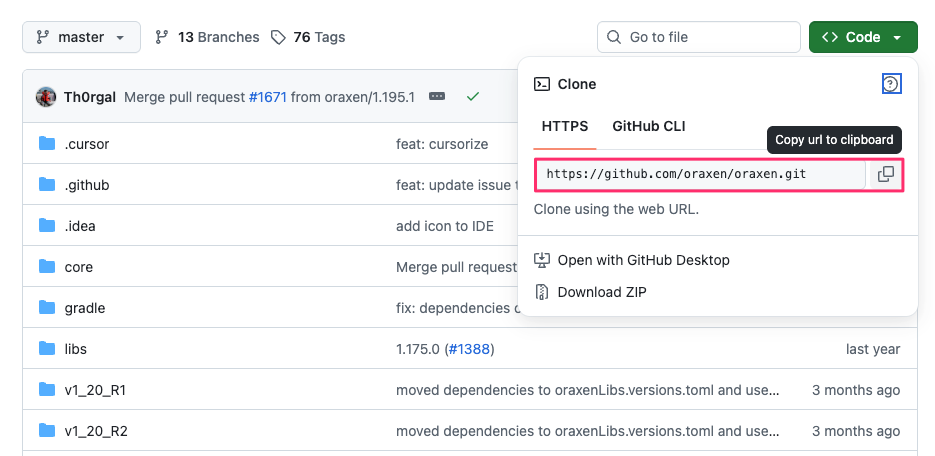Screen dimensions: 935x456
Task: Click folder icon beside .cursor
Action: click(x=47, y=144)
